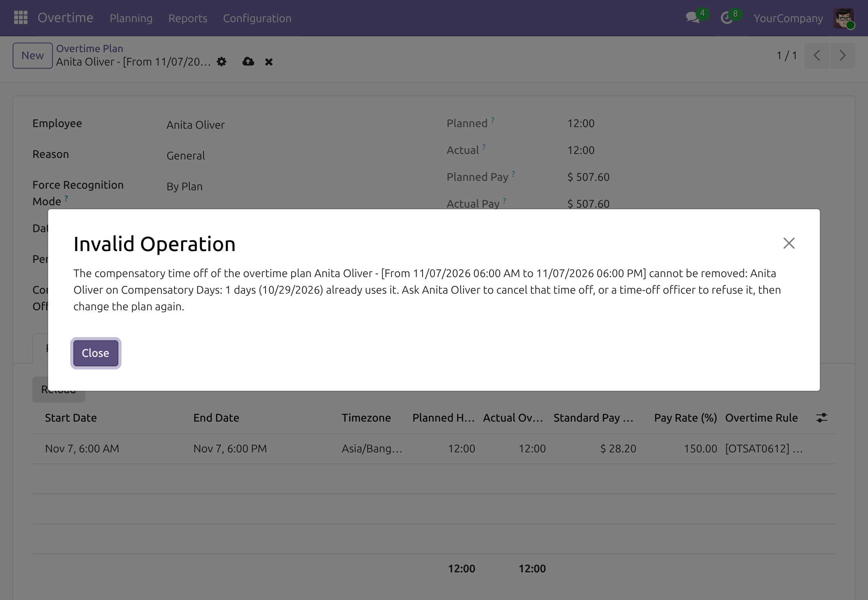Open column options adjust icon
Viewport: 868px width, 600px height.
click(x=821, y=418)
